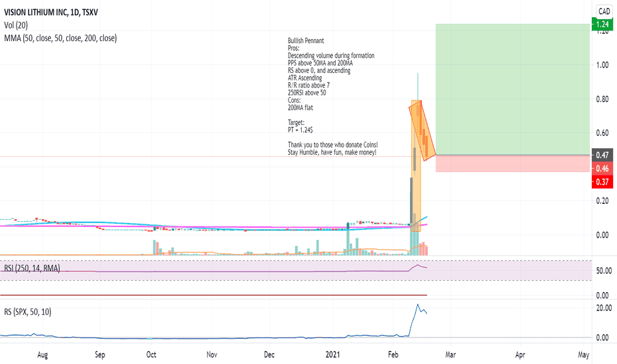Click the Aug label on time axis
The height and width of the screenshot is (364, 617).
click(42, 355)
